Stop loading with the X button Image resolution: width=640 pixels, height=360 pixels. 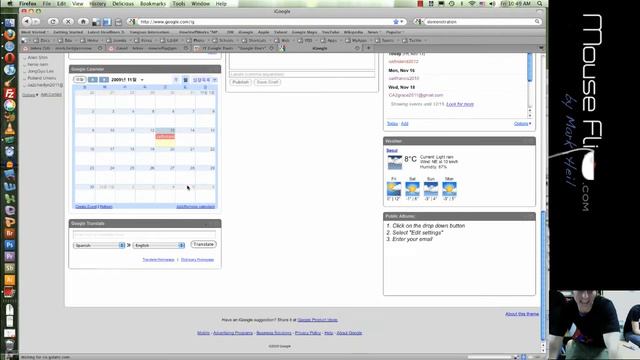(x=68, y=21)
